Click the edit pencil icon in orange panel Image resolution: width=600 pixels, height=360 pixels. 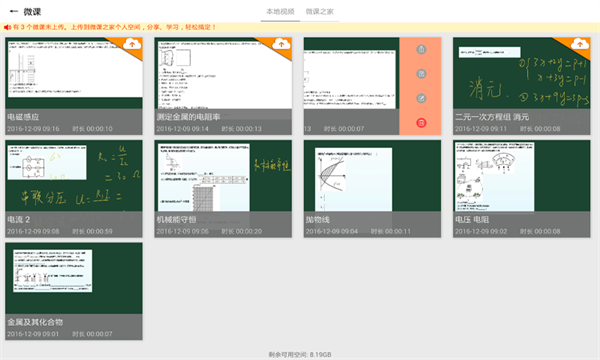(x=421, y=98)
